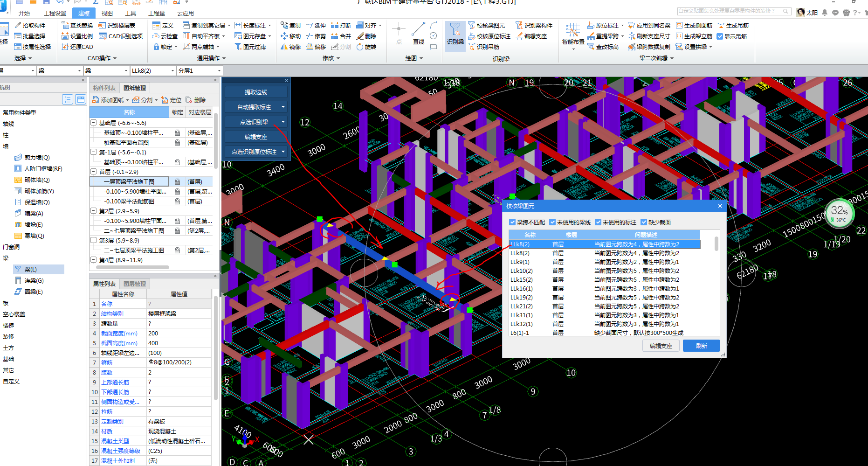Click the 复制 copy tool in 修改 group
The image size is (868, 466).
tap(291, 25)
